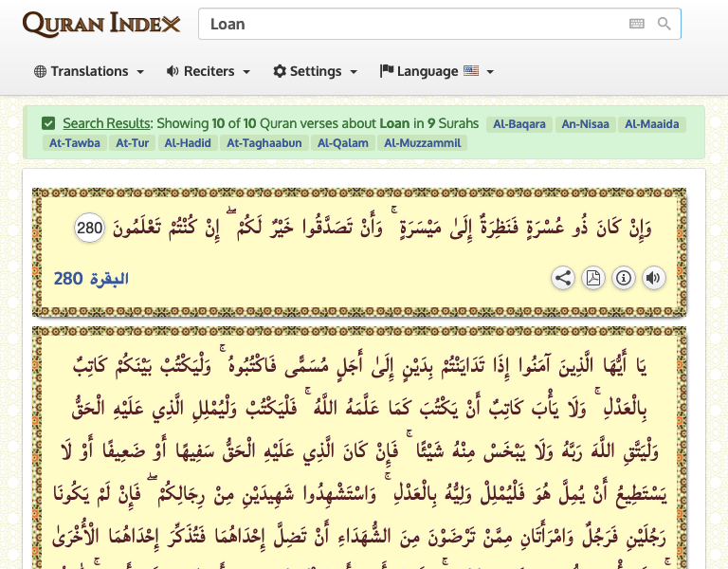Play audio recitation of verse 280
The height and width of the screenshot is (569, 728).
point(653,278)
